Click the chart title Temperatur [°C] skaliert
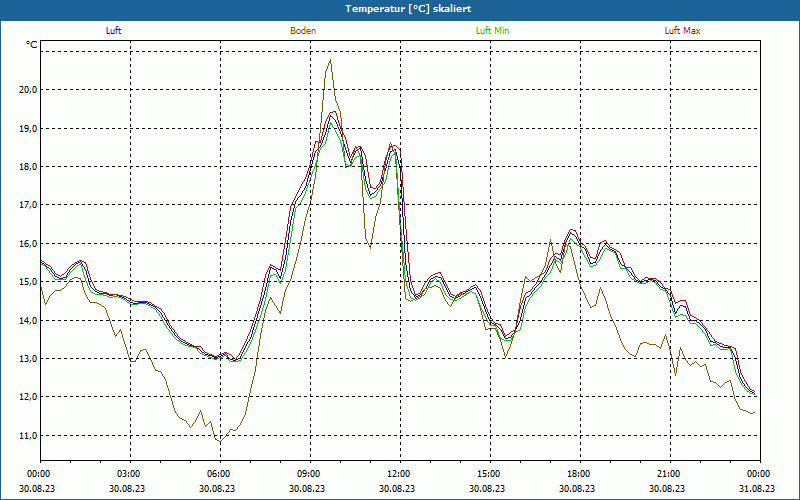The width and height of the screenshot is (800, 500). (408, 9)
